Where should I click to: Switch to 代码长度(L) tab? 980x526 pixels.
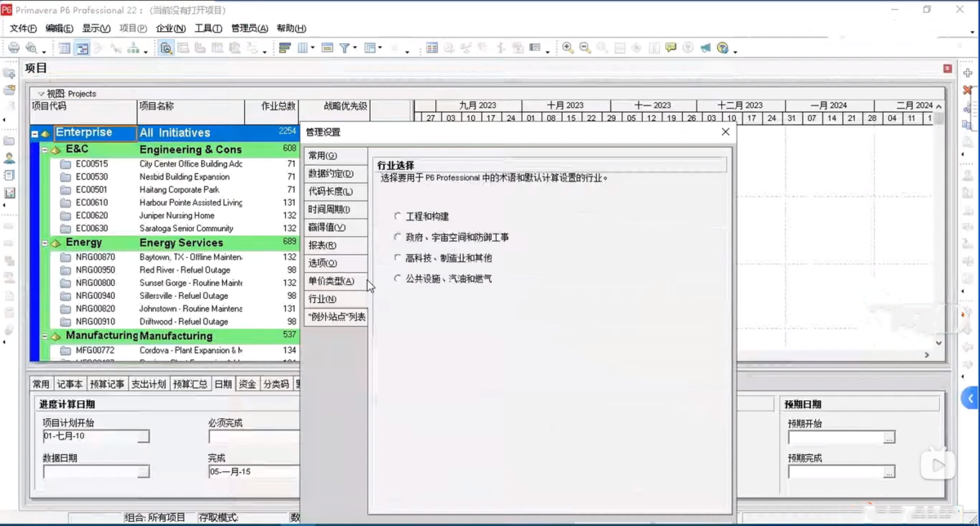336,191
